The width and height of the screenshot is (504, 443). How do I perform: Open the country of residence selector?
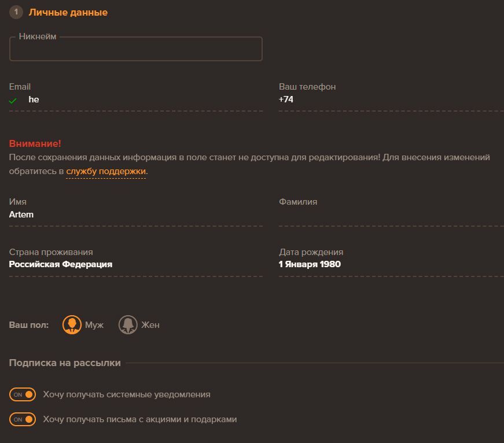click(x=135, y=264)
